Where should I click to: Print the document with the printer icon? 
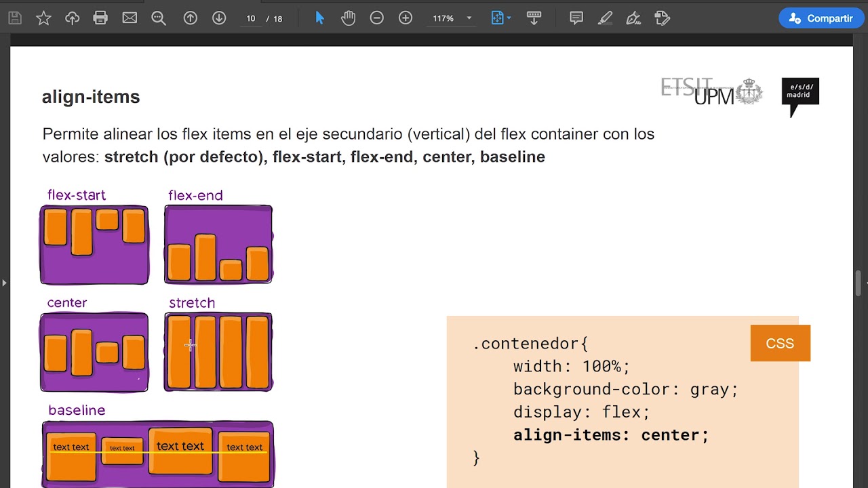click(x=100, y=18)
